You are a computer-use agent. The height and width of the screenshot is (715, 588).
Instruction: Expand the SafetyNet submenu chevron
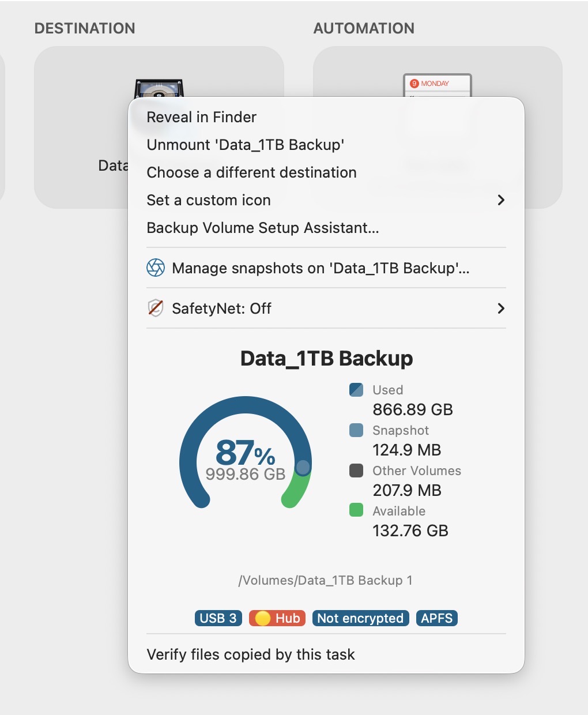tap(501, 308)
